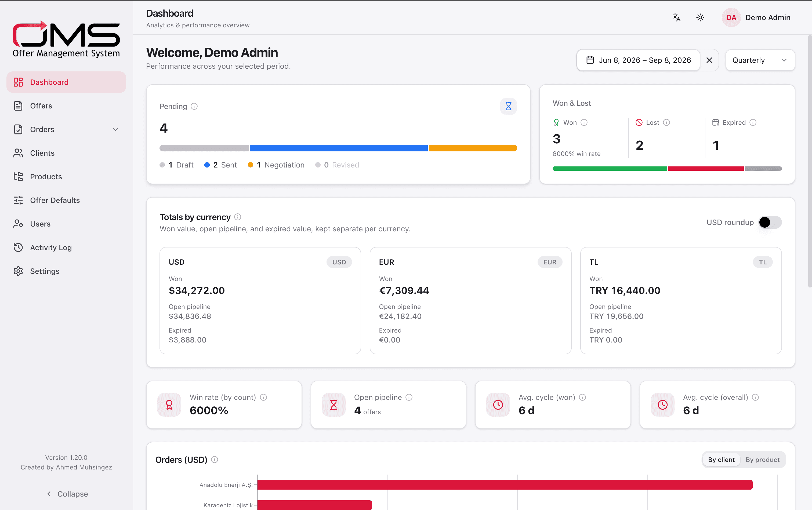
Task: Click the Avg. cycle (overall) clock icon
Action: [x=663, y=405]
